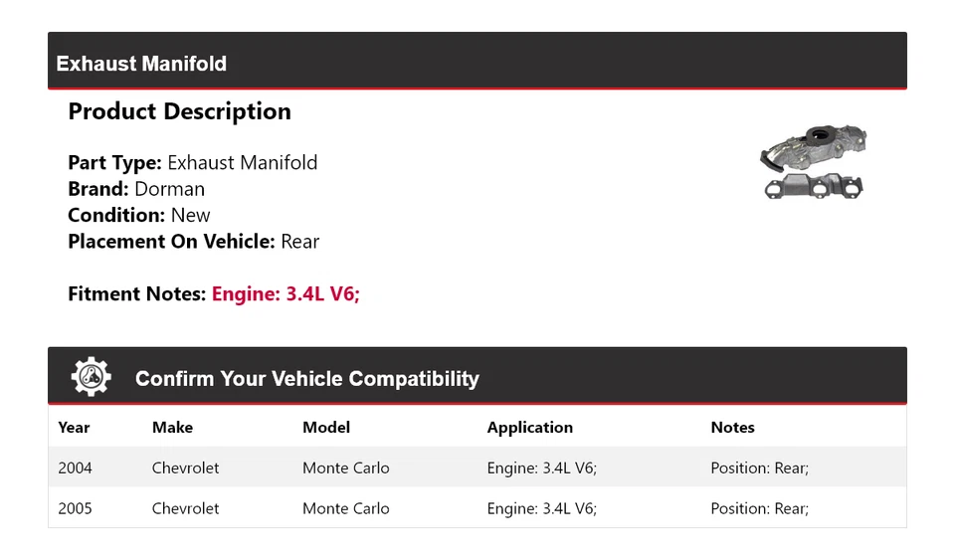Click the Make column header
The height and width of the screenshot is (560, 955).
pyautogui.click(x=172, y=427)
